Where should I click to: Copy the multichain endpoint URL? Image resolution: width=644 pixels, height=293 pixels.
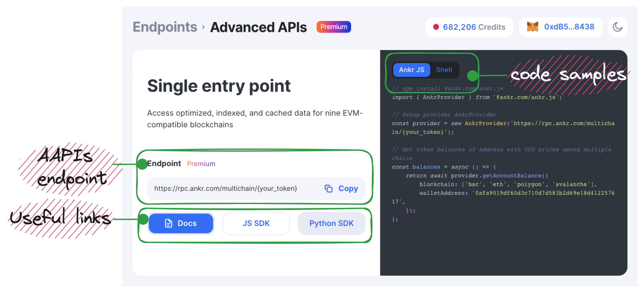click(x=341, y=188)
